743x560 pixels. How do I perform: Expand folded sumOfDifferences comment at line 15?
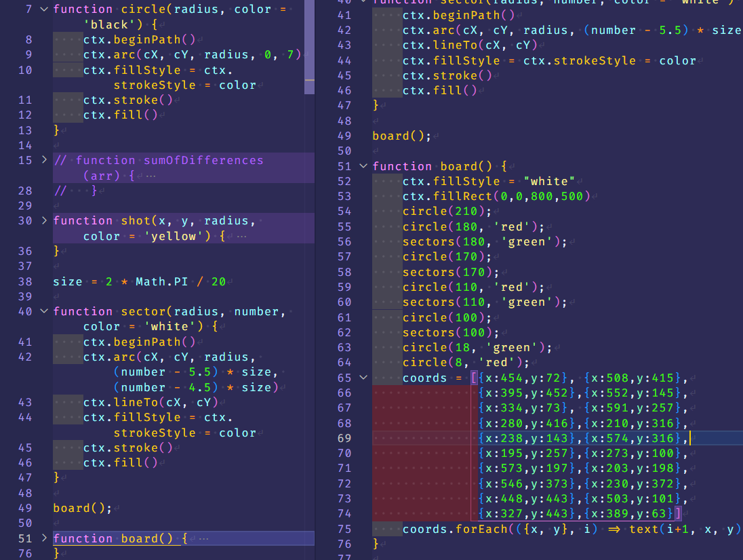(x=44, y=160)
